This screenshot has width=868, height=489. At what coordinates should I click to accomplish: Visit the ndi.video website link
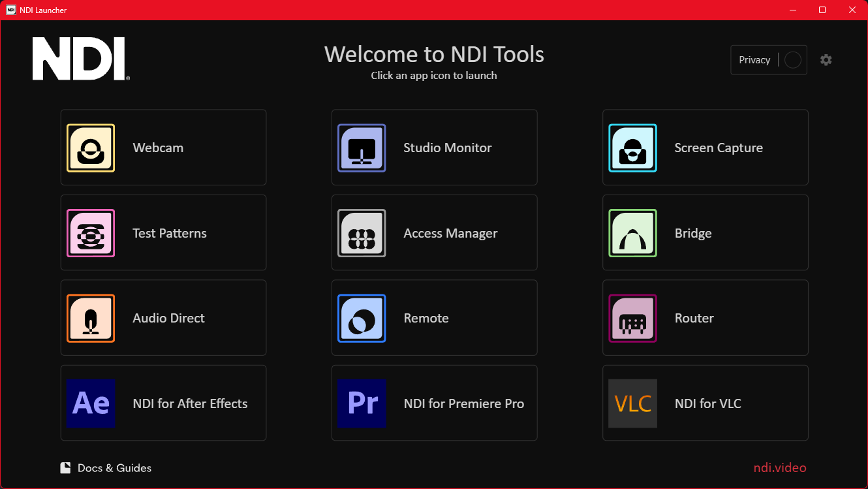(x=780, y=468)
